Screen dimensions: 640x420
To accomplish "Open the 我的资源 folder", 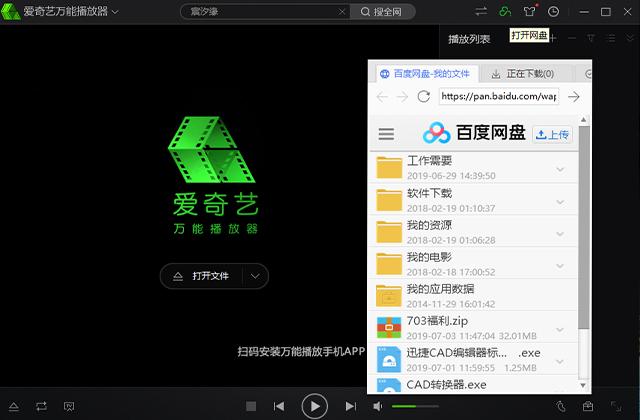I will coord(473,232).
